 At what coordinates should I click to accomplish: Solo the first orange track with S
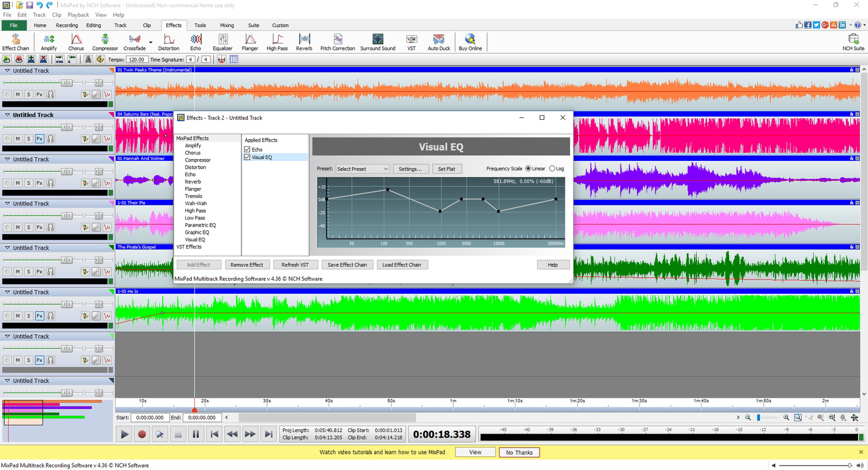[28, 94]
